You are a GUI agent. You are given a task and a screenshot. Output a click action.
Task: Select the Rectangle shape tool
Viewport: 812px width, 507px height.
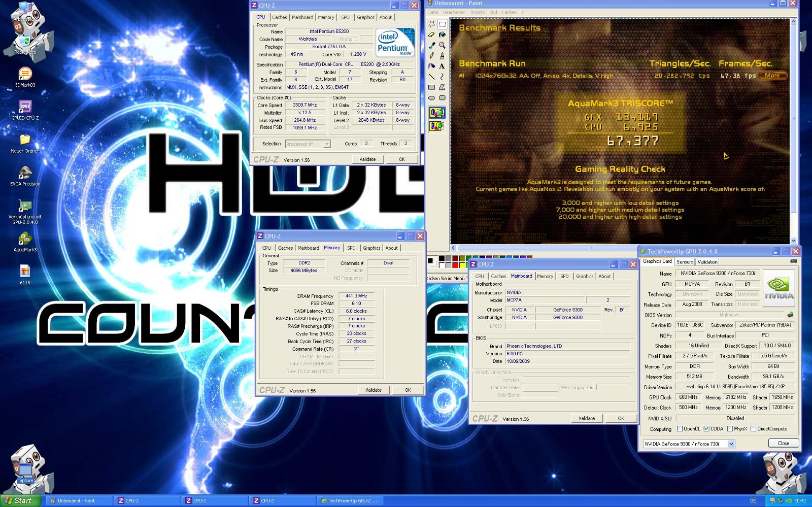pyautogui.click(x=431, y=87)
